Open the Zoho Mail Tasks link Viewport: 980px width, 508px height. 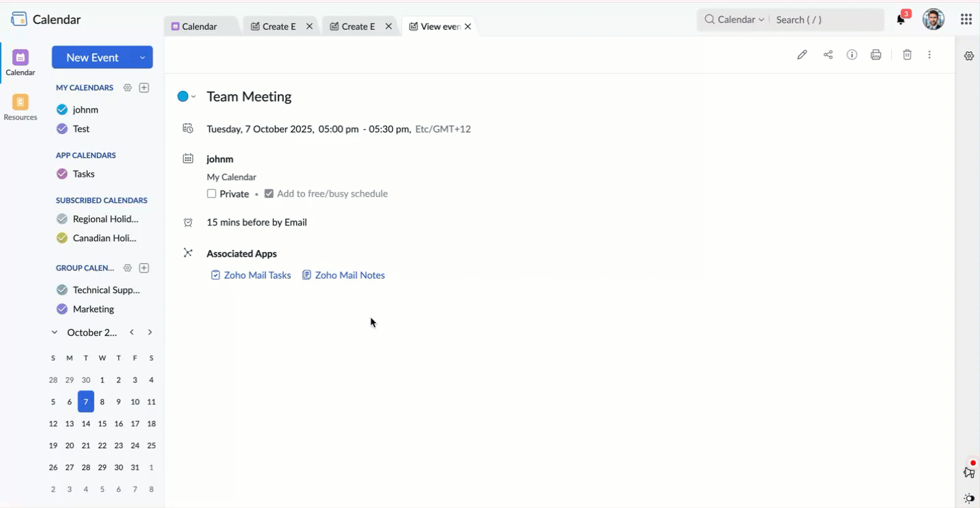[x=257, y=275]
